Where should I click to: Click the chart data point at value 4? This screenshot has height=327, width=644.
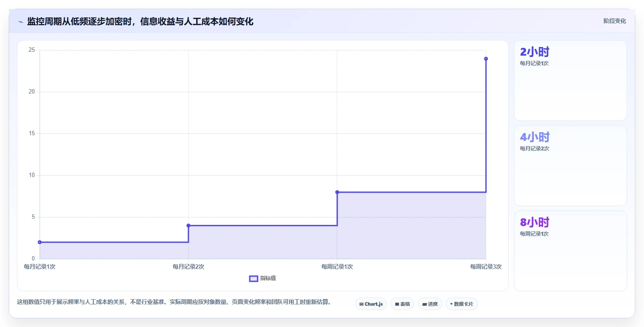(188, 225)
